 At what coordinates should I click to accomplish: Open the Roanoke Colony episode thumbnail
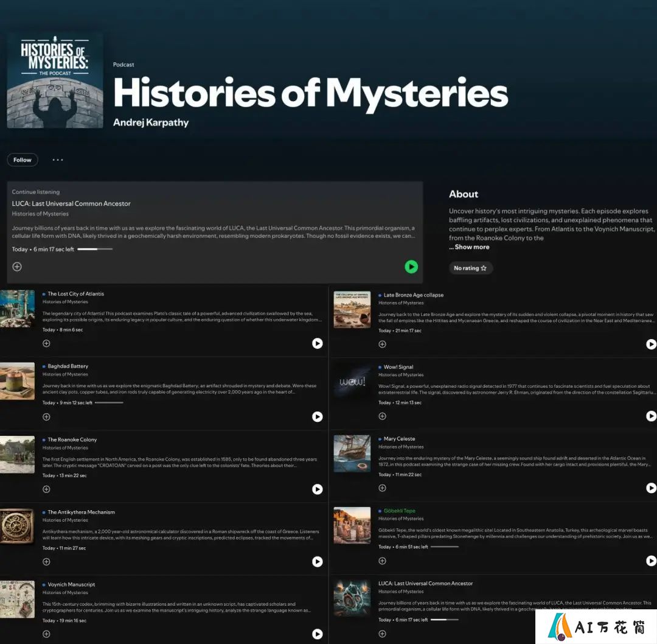(17, 455)
